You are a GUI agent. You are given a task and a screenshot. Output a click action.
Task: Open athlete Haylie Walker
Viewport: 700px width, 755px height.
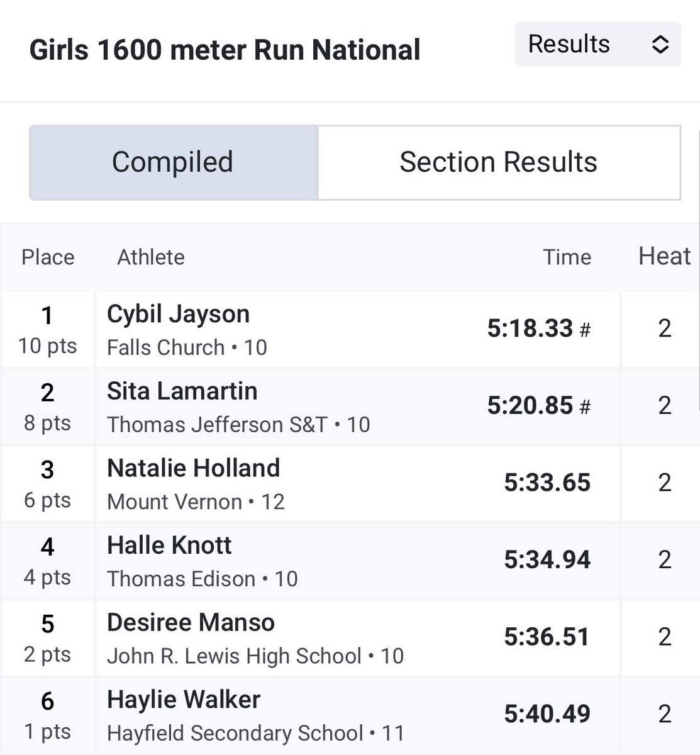tap(184, 700)
